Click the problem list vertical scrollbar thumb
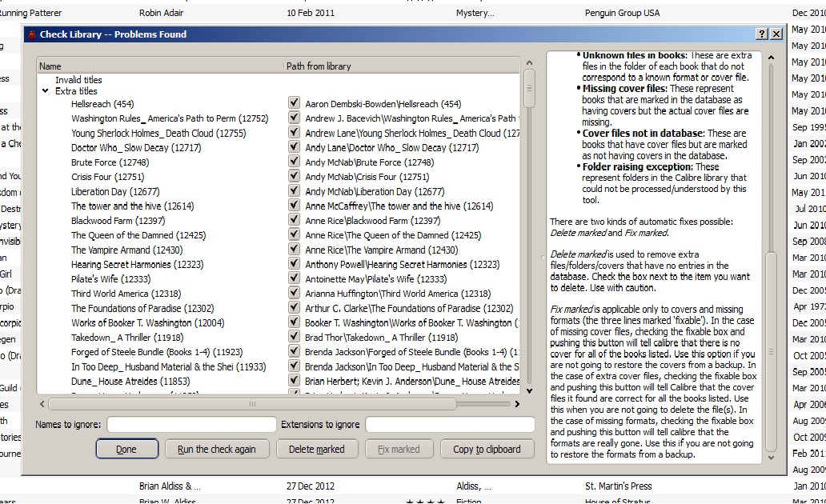826x504 pixels. pyautogui.click(x=529, y=89)
